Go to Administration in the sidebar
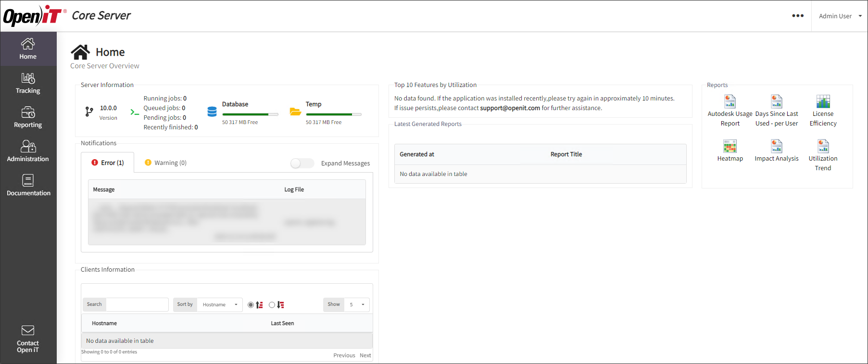This screenshot has height=364, width=868. point(28,151)
